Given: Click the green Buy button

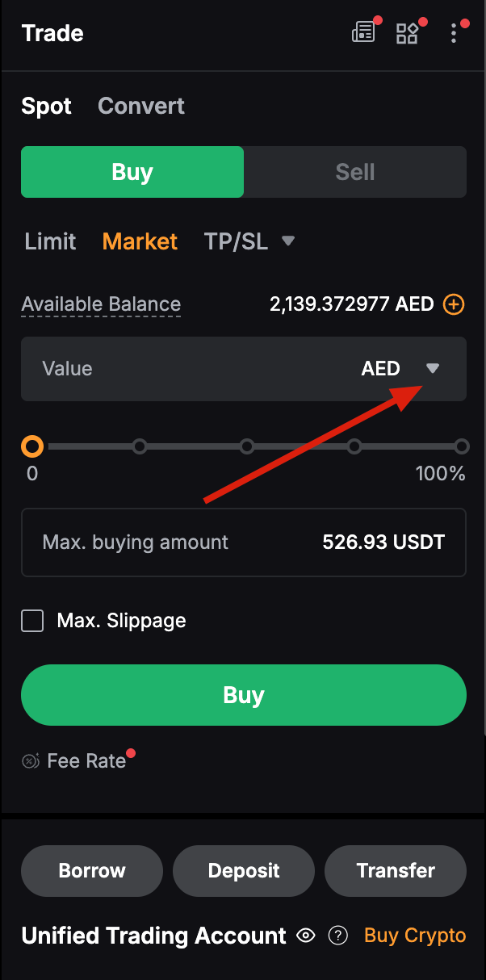Looking at the screenshot, I should (x=243, y=694).
